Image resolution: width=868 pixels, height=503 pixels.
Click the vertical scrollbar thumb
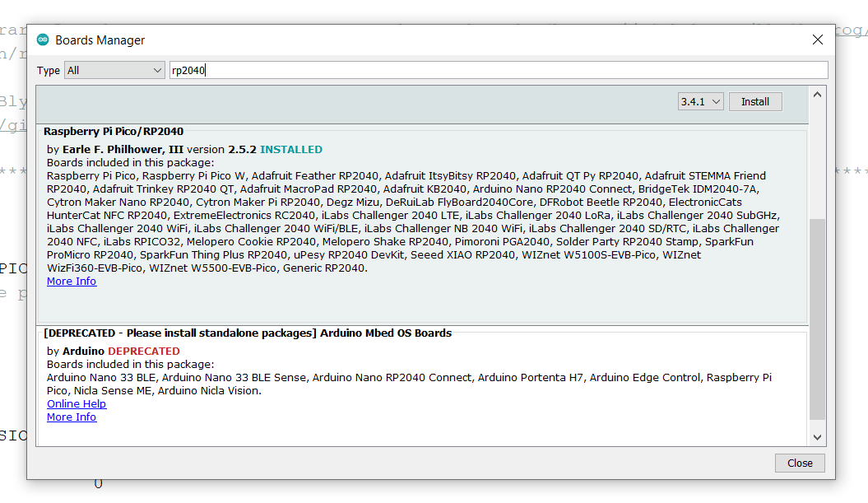tap(817, 319)
